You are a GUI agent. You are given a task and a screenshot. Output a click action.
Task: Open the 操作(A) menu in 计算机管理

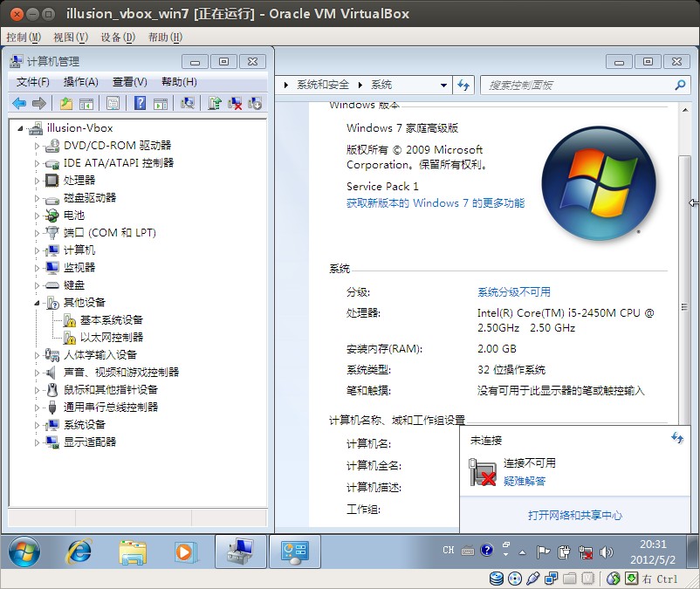click(81, 82)
